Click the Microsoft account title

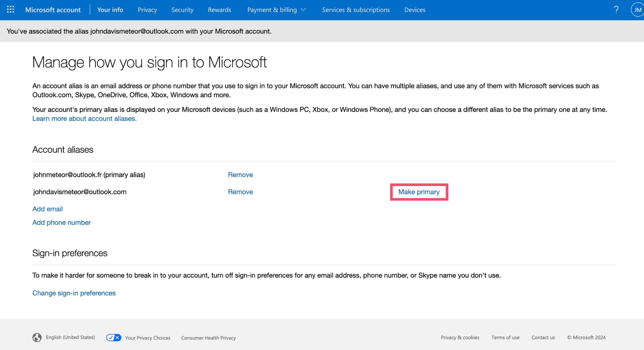53,10
